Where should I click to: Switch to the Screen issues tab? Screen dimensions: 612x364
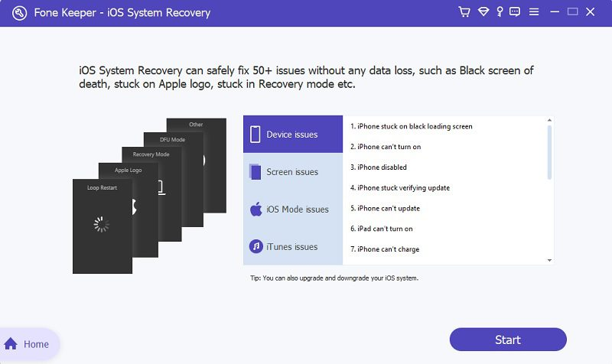coord(292,172)
